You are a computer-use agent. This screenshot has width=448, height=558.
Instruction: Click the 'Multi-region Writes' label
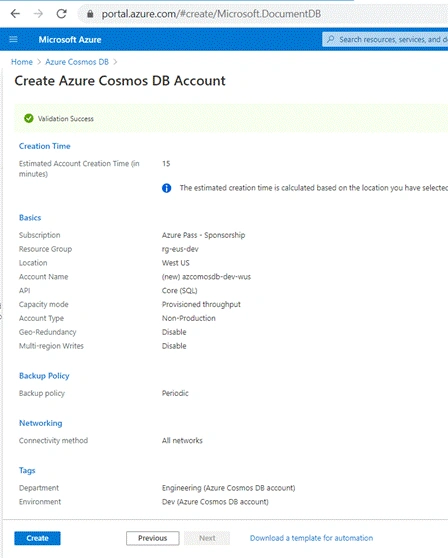point(51,346)
